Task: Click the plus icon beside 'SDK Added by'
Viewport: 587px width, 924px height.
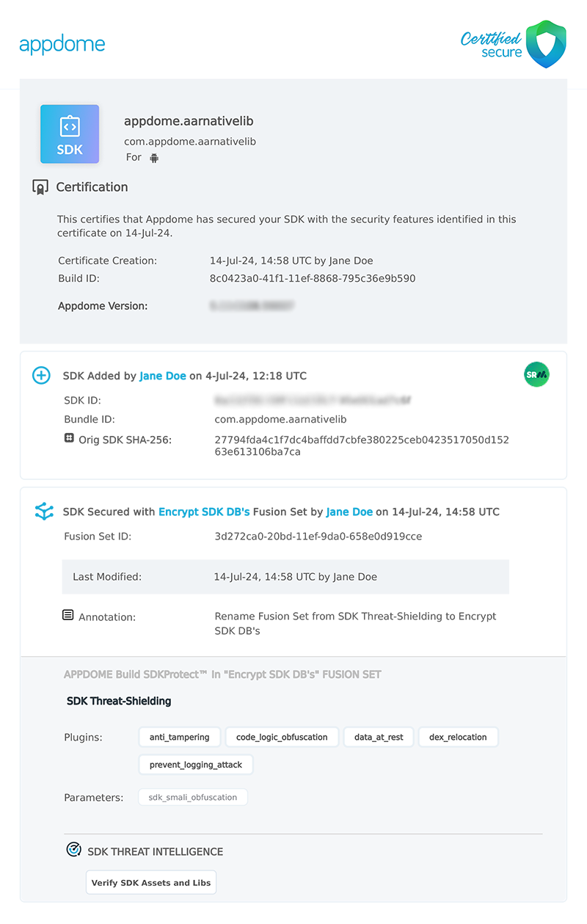Action: click(x=41, y=375)
